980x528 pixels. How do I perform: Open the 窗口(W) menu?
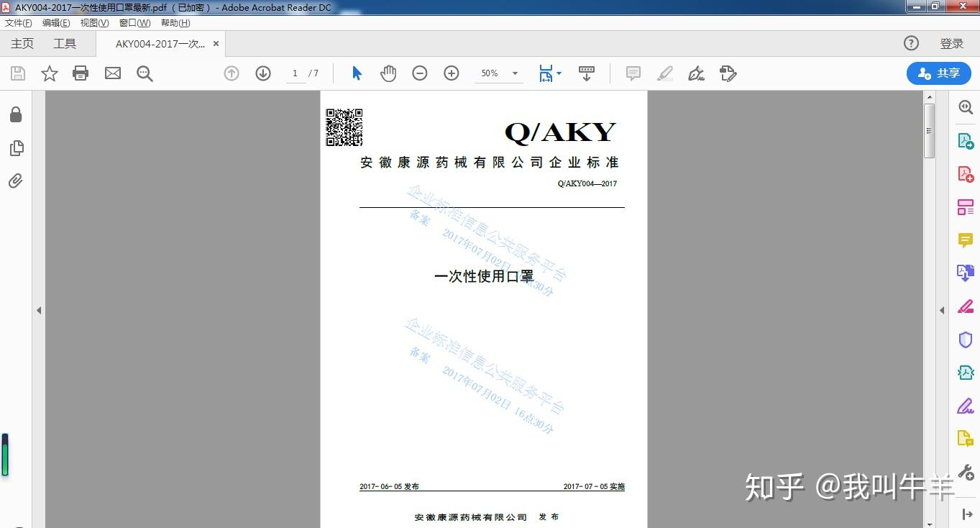coord(134,23)
